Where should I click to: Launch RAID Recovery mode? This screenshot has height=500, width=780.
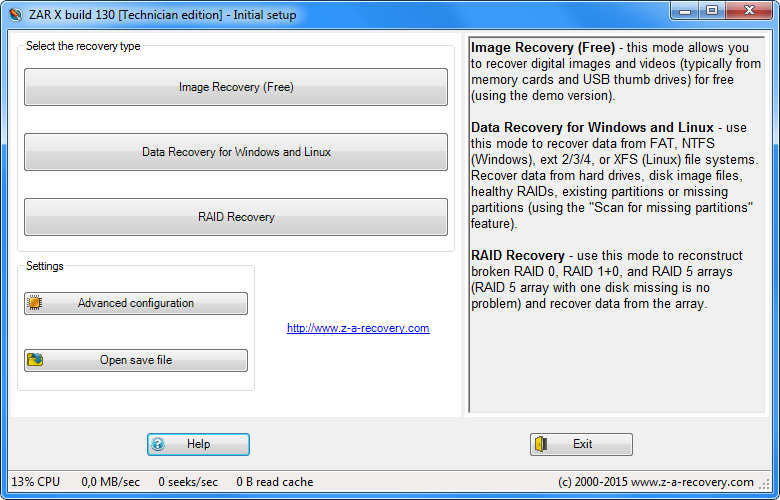236,217
